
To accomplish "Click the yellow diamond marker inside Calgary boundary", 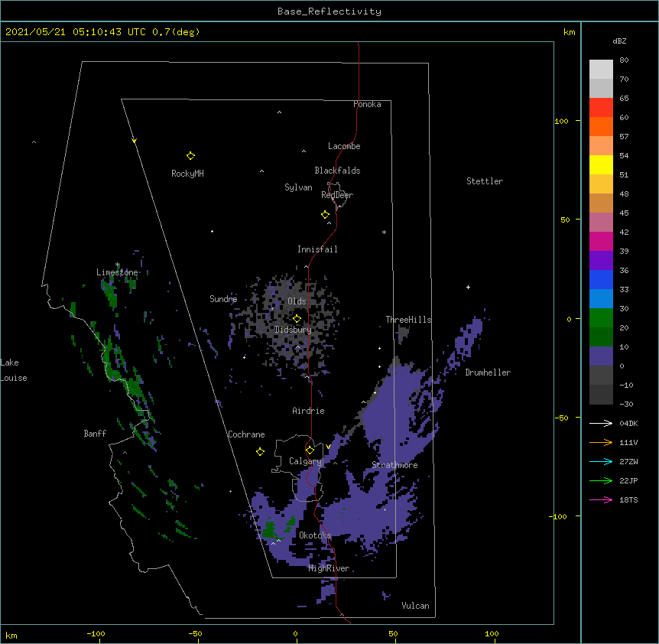I will click(310, 450).
